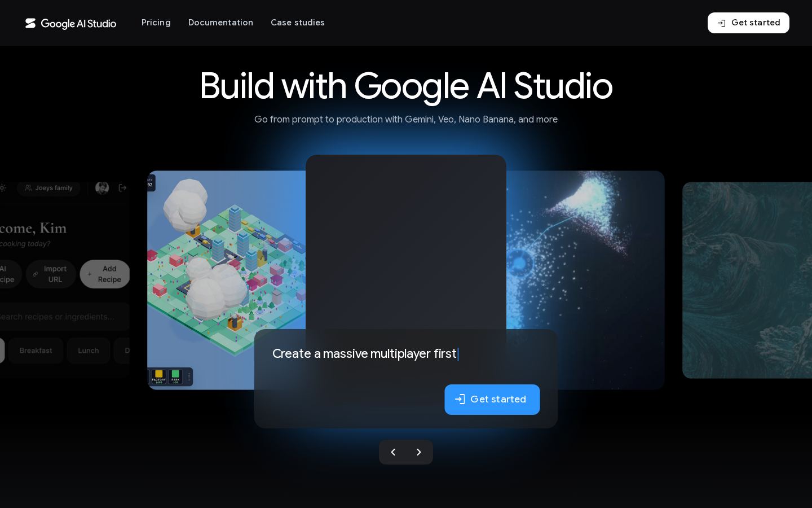Image resolution: width=812 pixels, height=508 pixels.
Task: Click Import URL in the recipe preview
Action: 51,274
